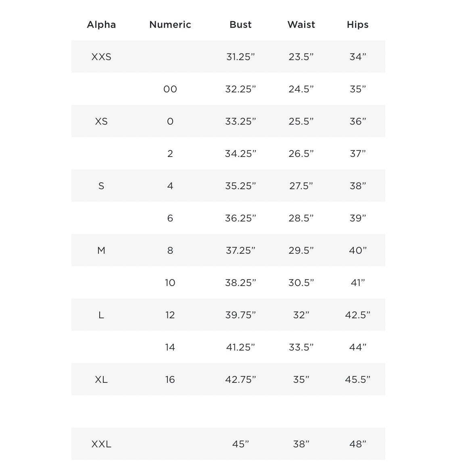Screen dimensions: 476x476
Task: Click the 48” hips value
Action: [357, 444]
